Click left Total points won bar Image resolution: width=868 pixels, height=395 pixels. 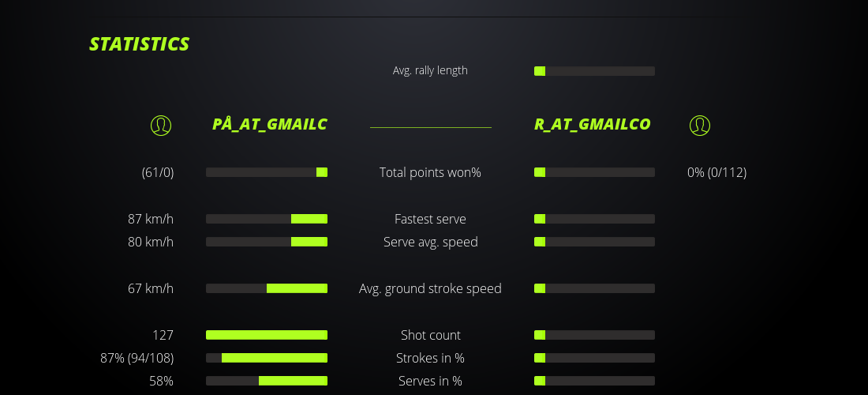267,172
